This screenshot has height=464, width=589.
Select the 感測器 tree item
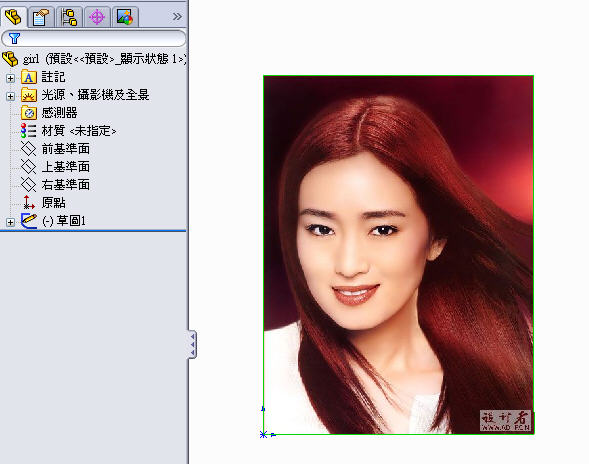[x=59, y=113]
